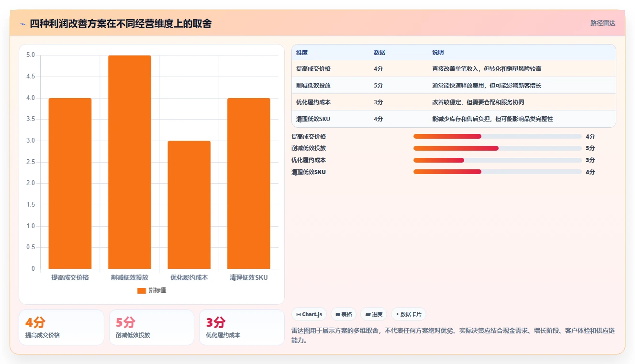Click the 清理低效SKU bar in chart
The width and height of the screenshot is (635, 364).
click(x=248, y=183)
